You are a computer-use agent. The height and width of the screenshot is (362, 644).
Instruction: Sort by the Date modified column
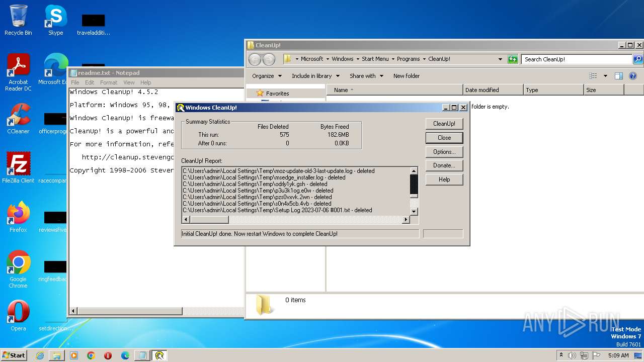493,90
